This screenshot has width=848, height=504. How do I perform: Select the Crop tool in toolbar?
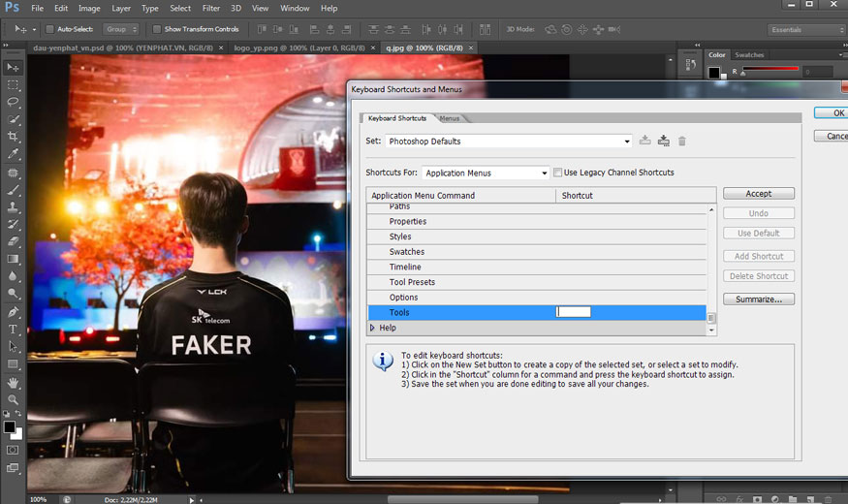point(13,137)
